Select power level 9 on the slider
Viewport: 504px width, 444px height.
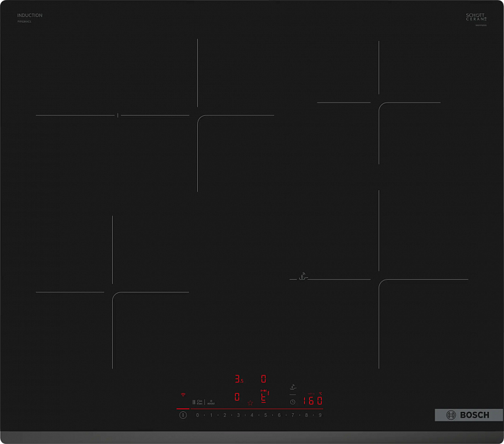pos(319,415)
